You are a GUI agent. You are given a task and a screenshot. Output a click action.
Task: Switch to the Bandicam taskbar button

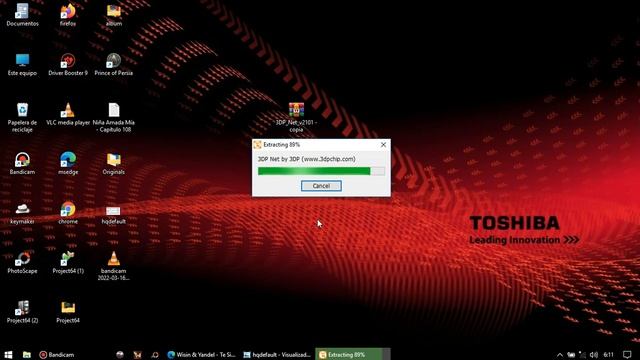(x=57, y=355)
